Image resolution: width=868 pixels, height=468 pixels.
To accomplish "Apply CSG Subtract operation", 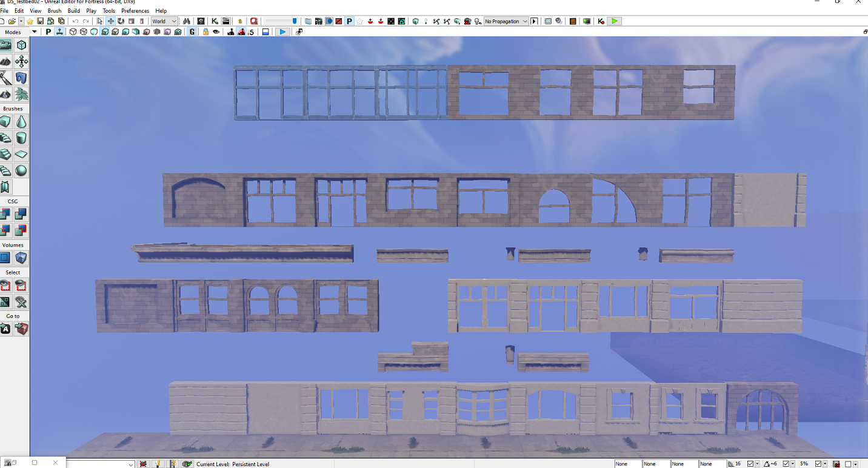I will (x=21, y=214).
